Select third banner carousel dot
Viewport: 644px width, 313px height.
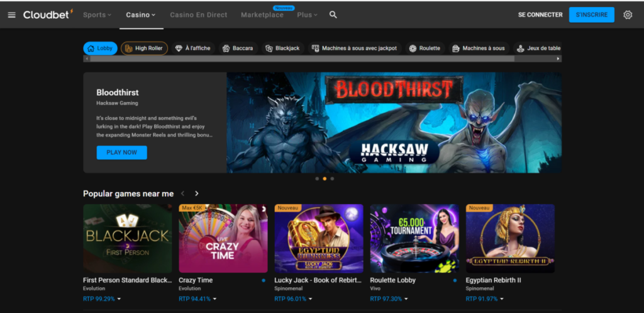pos(332,179)
